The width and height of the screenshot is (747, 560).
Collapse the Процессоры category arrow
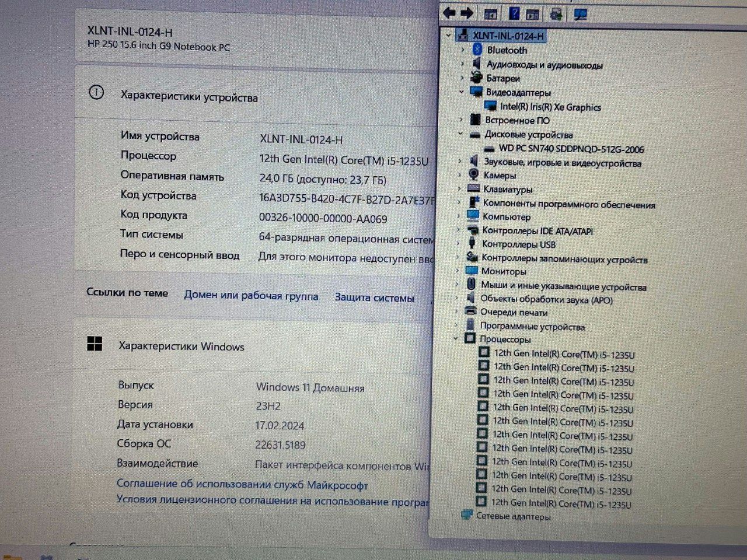[x=456, y=338]
